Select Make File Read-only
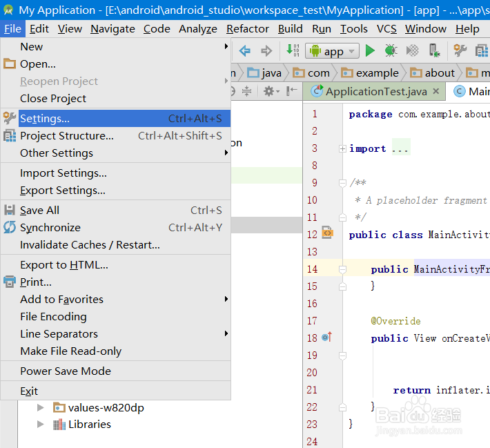 [115, 351]
